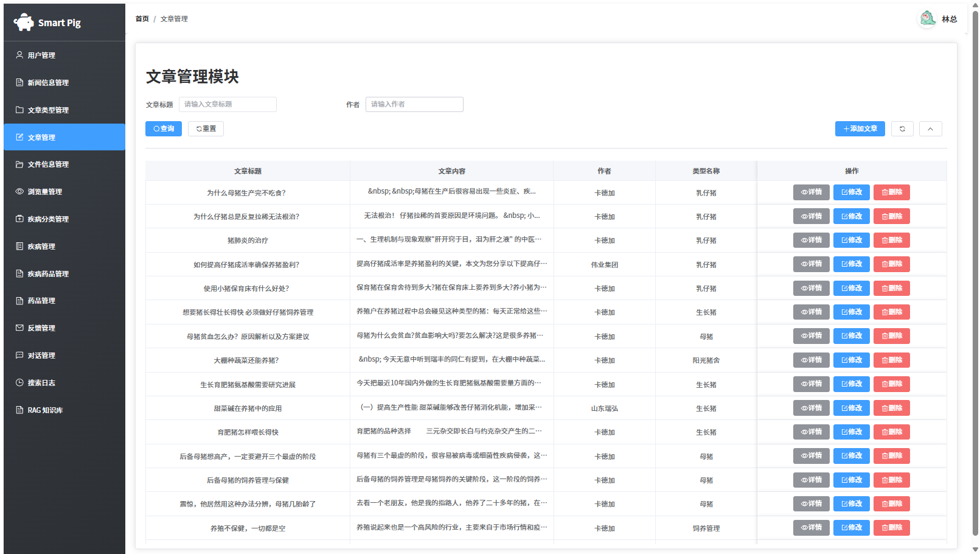Click the refresh icon button

click(902, 128)
